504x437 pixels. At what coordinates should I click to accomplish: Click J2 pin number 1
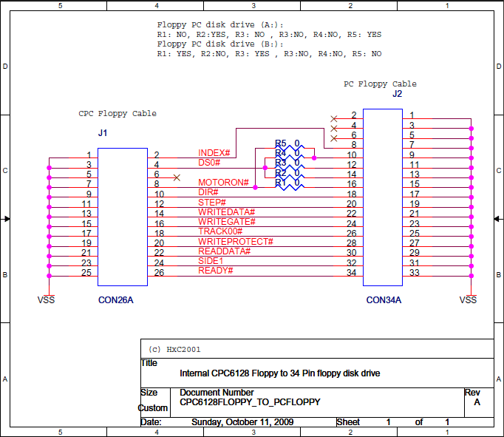(x=412, y=115)
